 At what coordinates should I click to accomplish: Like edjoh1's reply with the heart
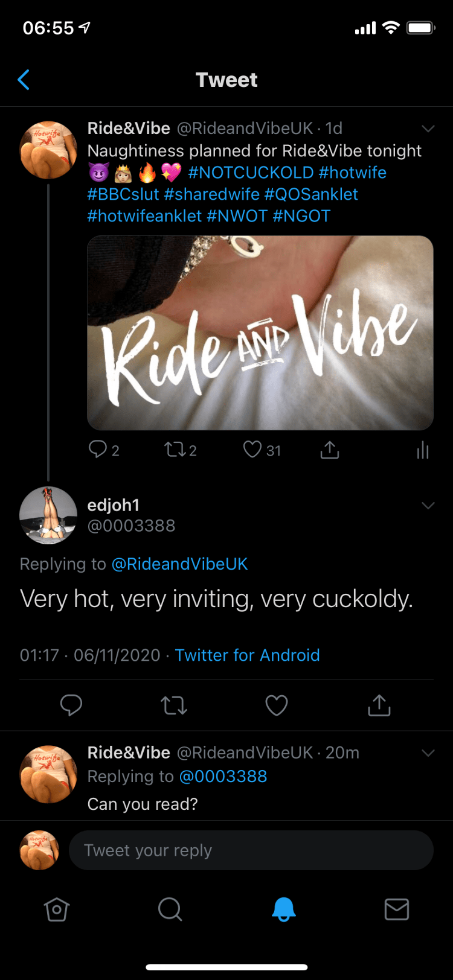(277, 705)
